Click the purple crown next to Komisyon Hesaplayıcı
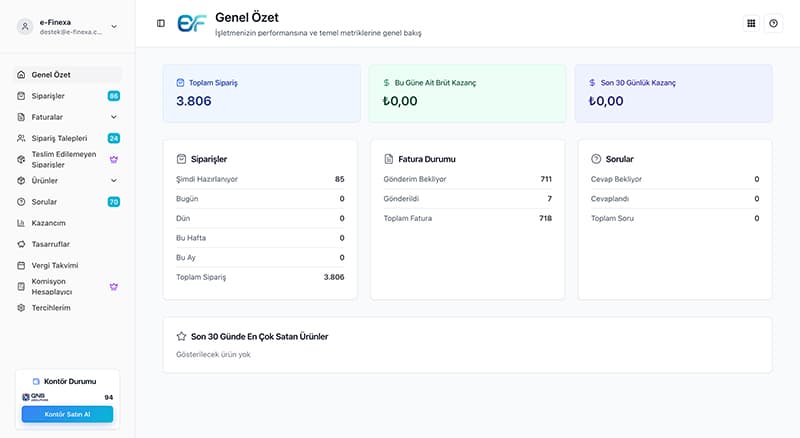 pos(114,287)
